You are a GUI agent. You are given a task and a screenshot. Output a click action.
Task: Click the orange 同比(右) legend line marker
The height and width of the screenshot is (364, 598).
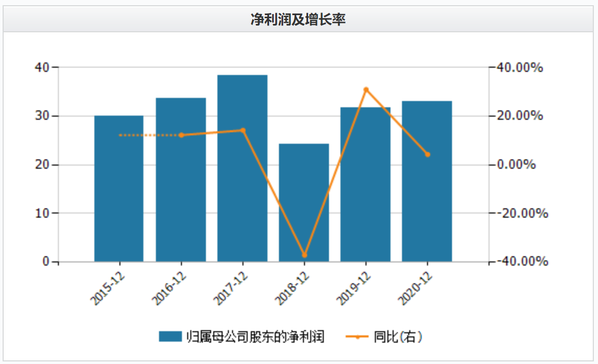click(358, 337)
